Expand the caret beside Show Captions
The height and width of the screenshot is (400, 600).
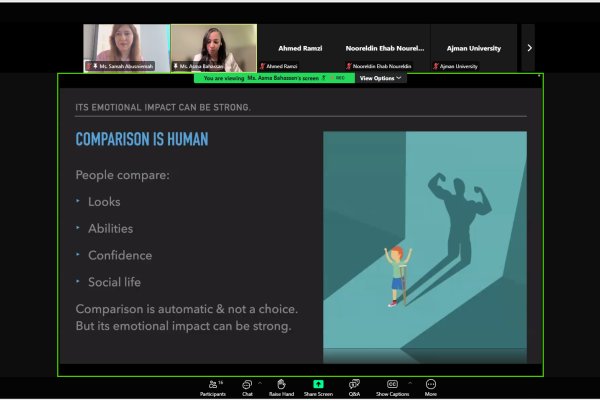point(410,383)
